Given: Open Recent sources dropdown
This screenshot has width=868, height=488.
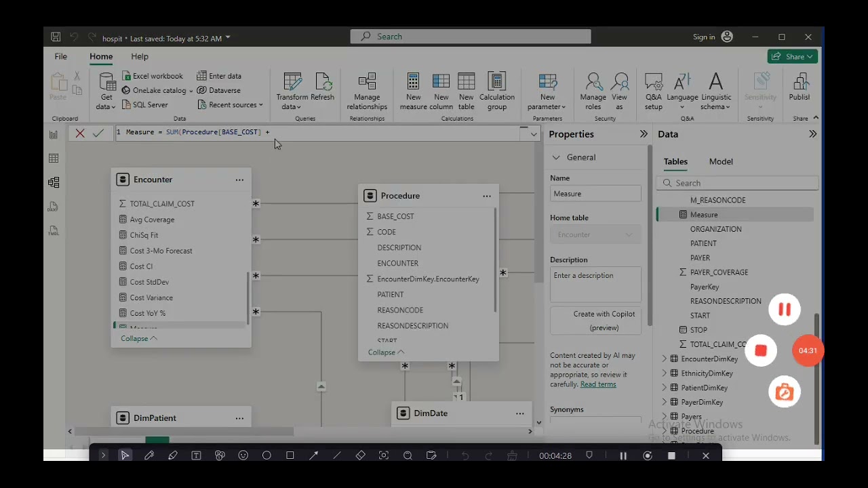Looking at the screenshot, I should pos(231,104).
